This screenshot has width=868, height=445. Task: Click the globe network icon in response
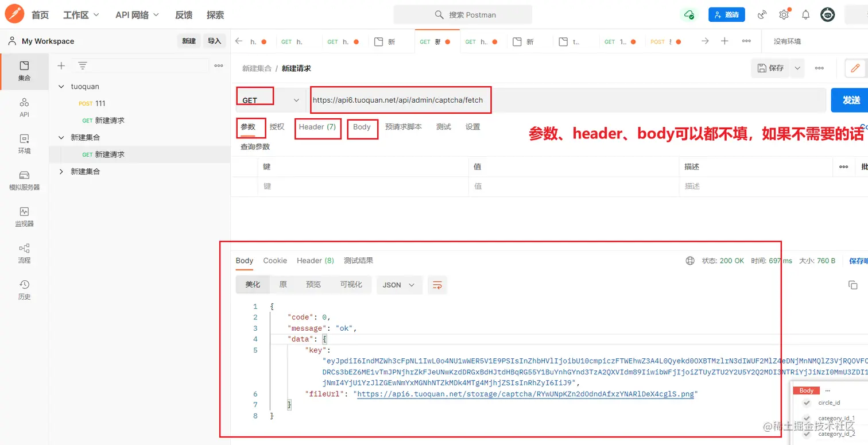(x=690, y=261)
